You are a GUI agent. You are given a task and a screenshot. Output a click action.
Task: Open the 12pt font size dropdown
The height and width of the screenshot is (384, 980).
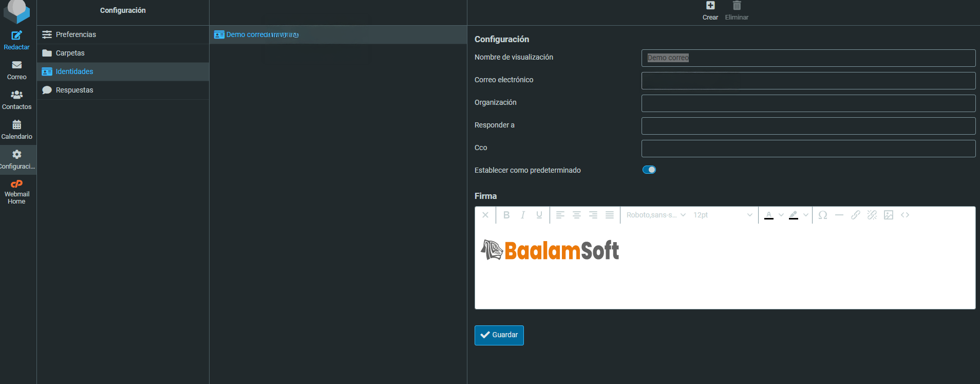click(x=723, y=215)
